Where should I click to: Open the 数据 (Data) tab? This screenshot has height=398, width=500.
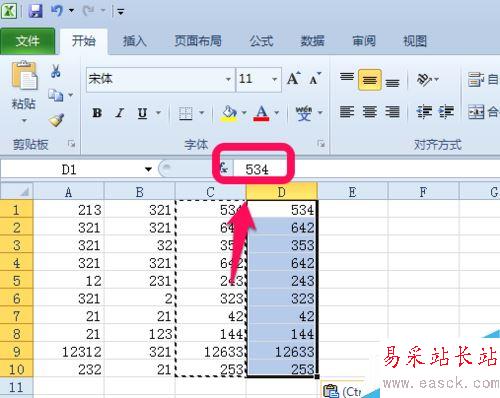[x=312, y=41]
